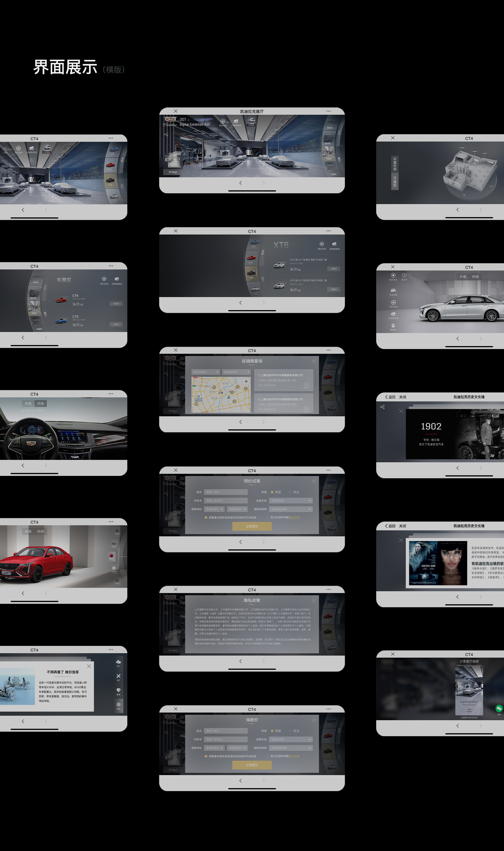Viewport: 504px width, 851px height.
Task: Switch to 外观 tab on the interior dashboard screen
Action: click(x=28, y=404)
